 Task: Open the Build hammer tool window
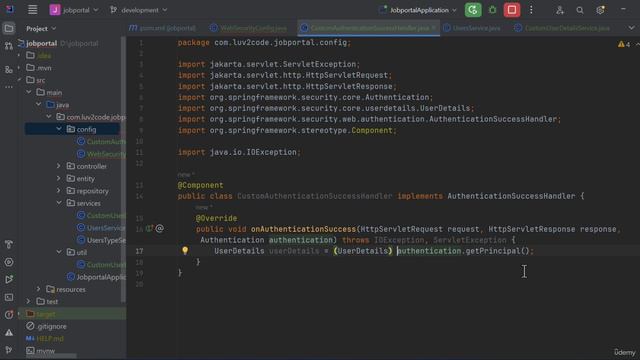9,244
